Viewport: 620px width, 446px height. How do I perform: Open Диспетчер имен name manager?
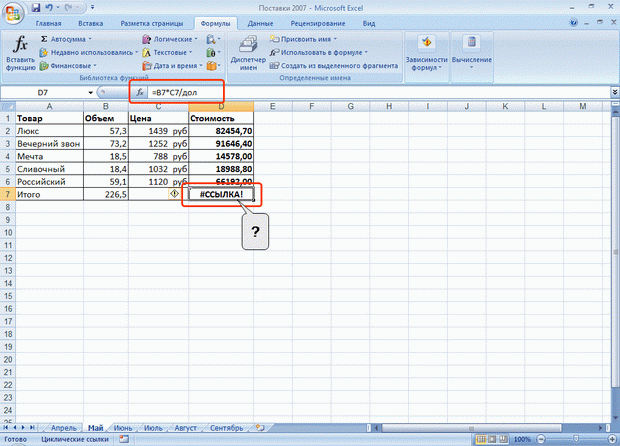point(248,53)
